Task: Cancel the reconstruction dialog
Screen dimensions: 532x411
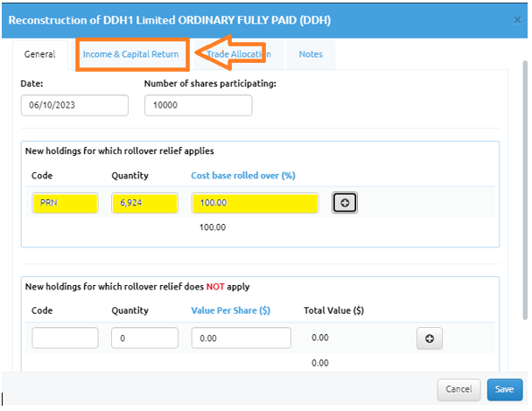Action: [458, 389]
